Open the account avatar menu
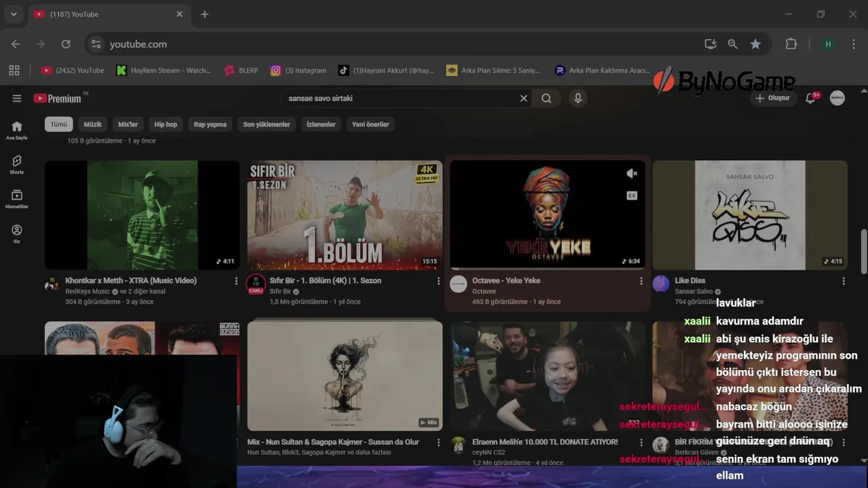This screenshot has width=868, height=488. (x=837, y=98)
